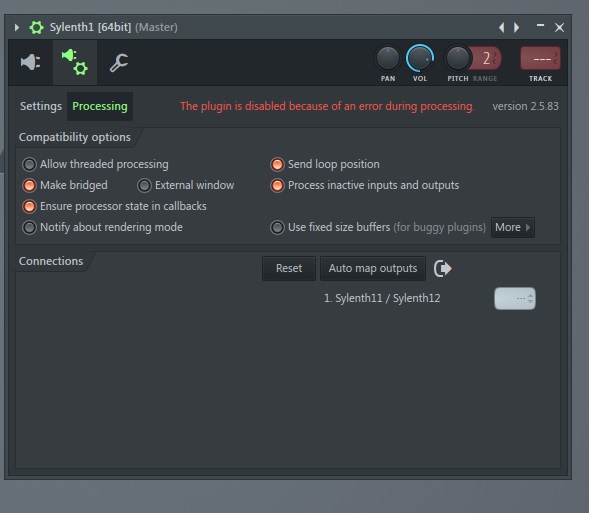Click Auto map outputs button
This screenshot has height=513, width=589.
(x=373, y=269)
